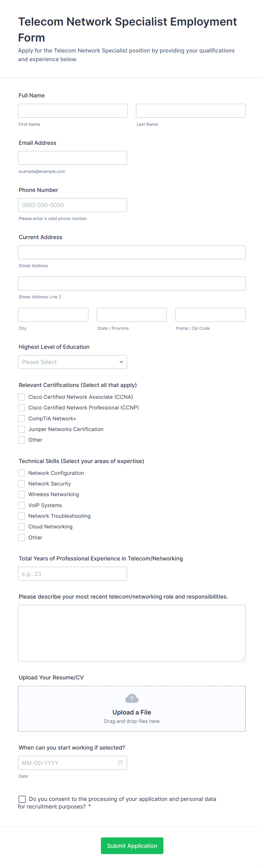The height and width of the screenshot is (868, 261).
Task: Enable the Network Security skill checkbox
Action: [22, 484]
